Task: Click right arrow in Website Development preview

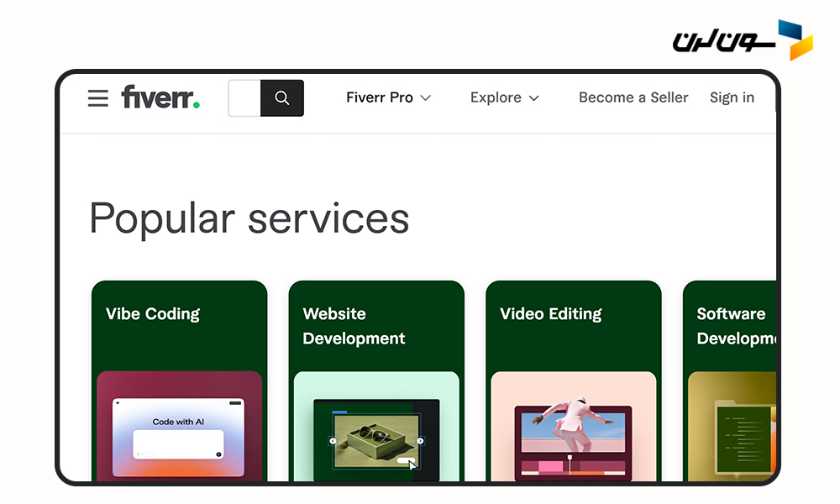Action: point(421,440)
